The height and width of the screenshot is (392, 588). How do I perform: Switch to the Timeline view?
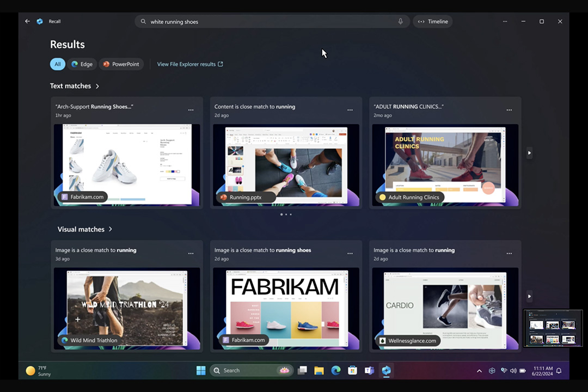[x=433, y=21]
